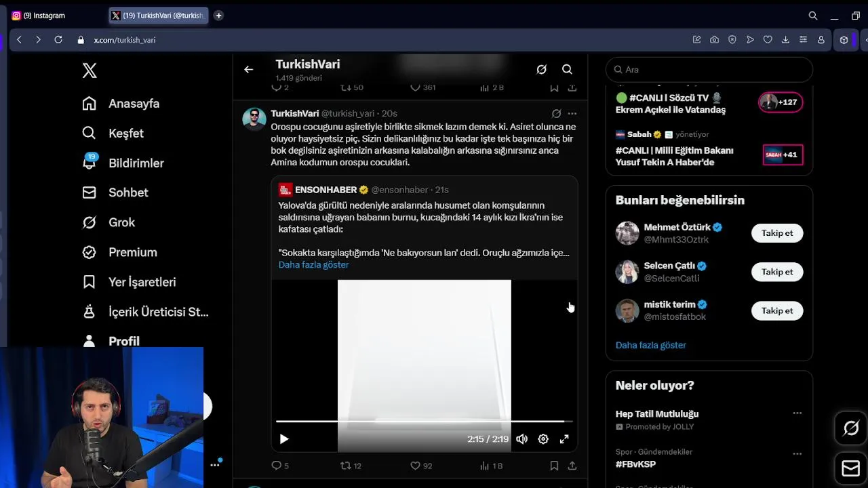Click Daha fazla göster under suggestions
Viewport: 868px width, 488px height.
coord(651,345)
